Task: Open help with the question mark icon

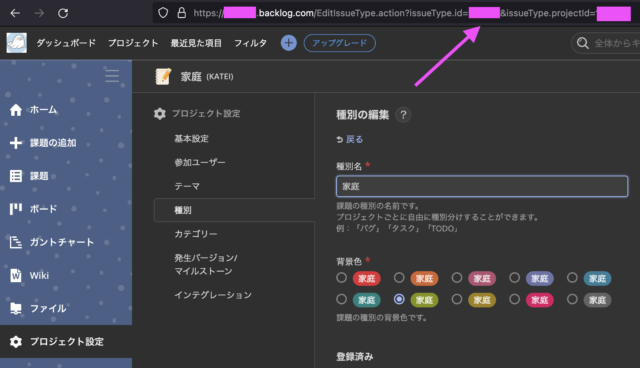Action: pos(403,115)
